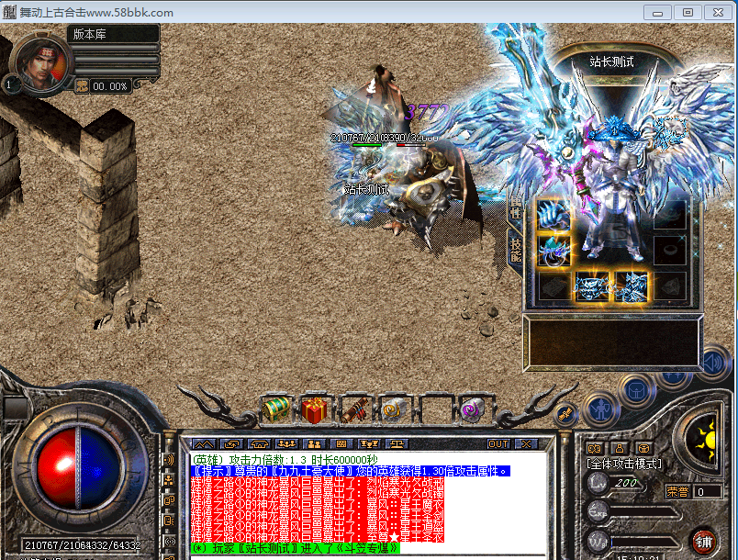The height and width of the screenshot is (560, 738).
Task: Click the 至尊★星王圣衣 drop message line
Action: [x=318, y=537]
